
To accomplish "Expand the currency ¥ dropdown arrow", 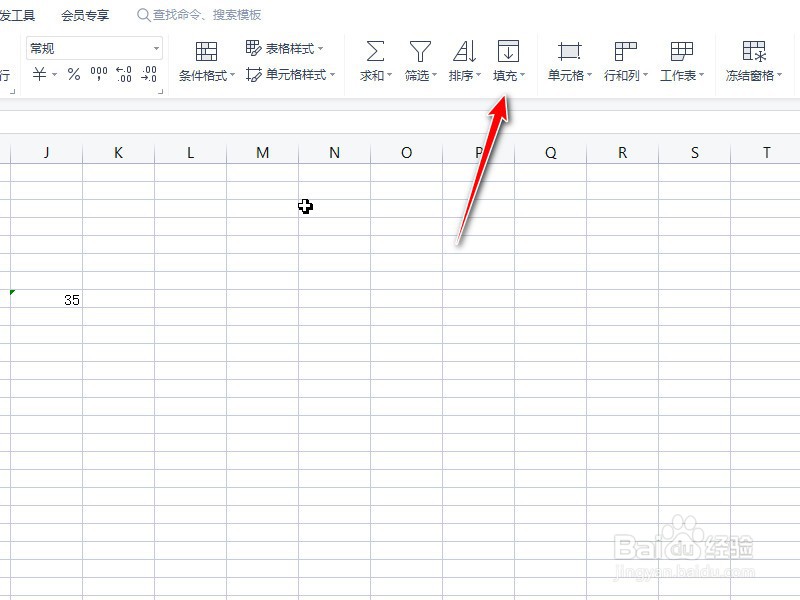I will (55, 75).
